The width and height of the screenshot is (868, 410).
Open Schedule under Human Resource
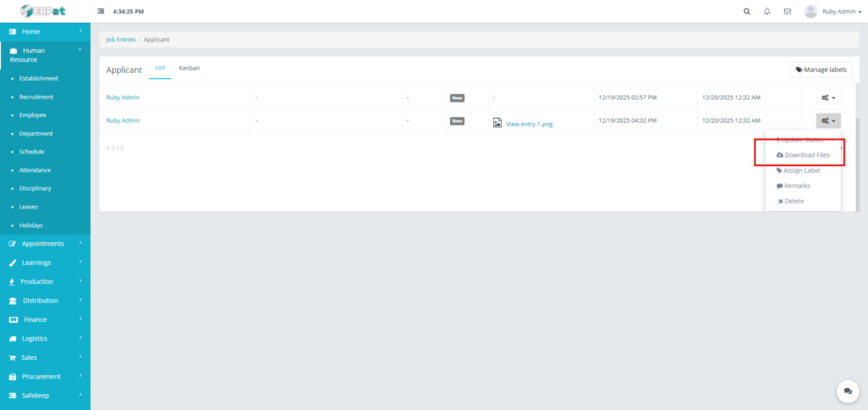tap(31, 152)
